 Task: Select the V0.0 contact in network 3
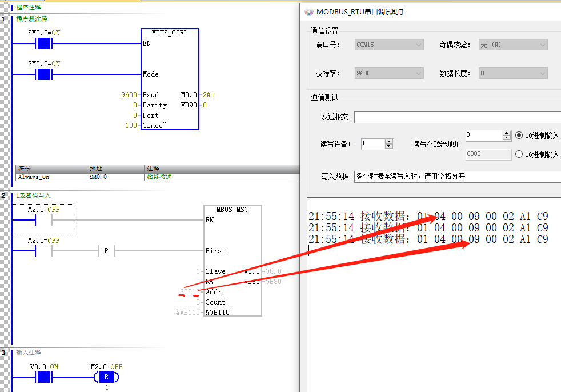[44, 377]
